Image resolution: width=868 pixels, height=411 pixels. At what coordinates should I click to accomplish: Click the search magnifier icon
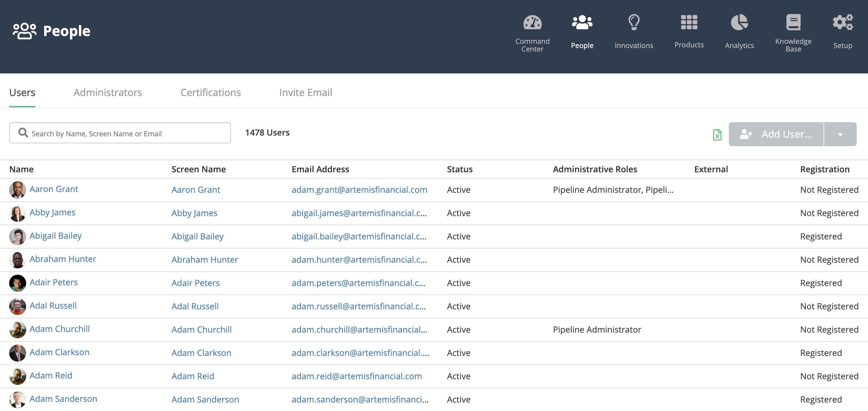point(23,133)
